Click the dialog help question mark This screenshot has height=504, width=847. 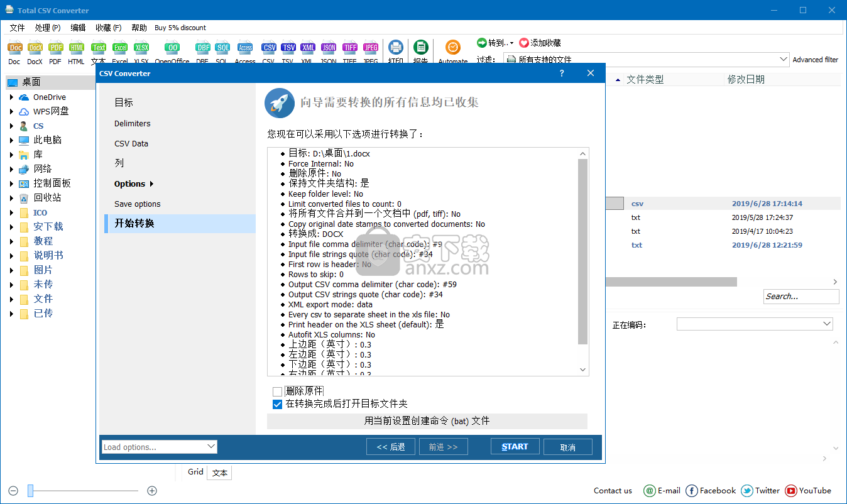562,74
